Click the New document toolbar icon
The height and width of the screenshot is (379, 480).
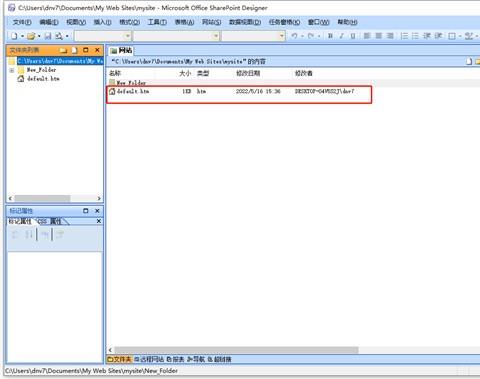[x=14, y=36]
